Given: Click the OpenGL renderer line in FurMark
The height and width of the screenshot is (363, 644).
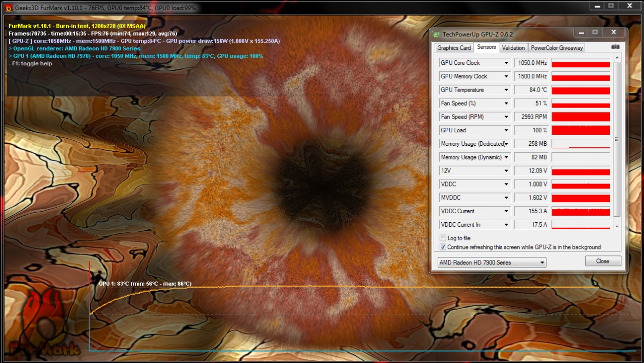Looking at the screenshot, I should pyautogui.click(x=74, y=48).
